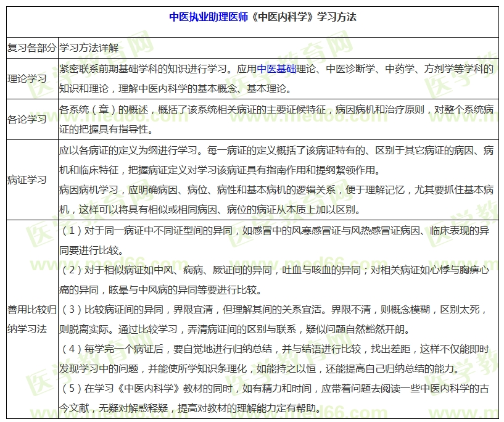
Task: Click the line starting 应以各病证的定义为纲
Action: (276, 150)
